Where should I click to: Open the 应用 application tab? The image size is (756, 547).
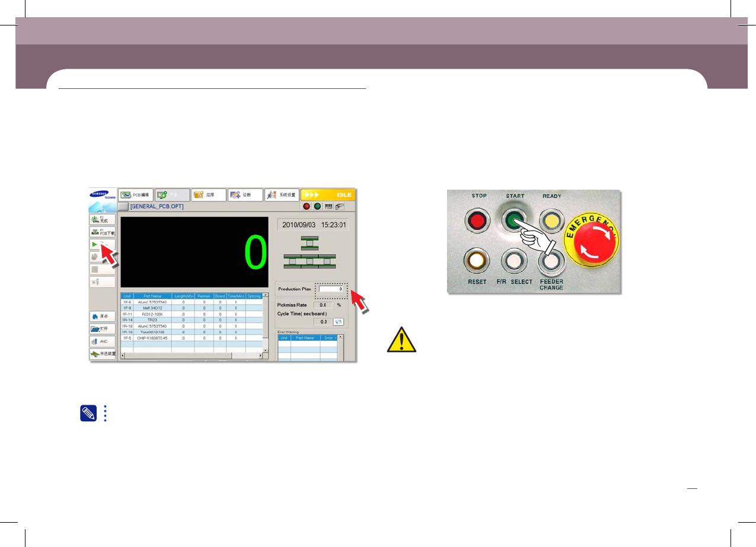[x=209, y=194]
